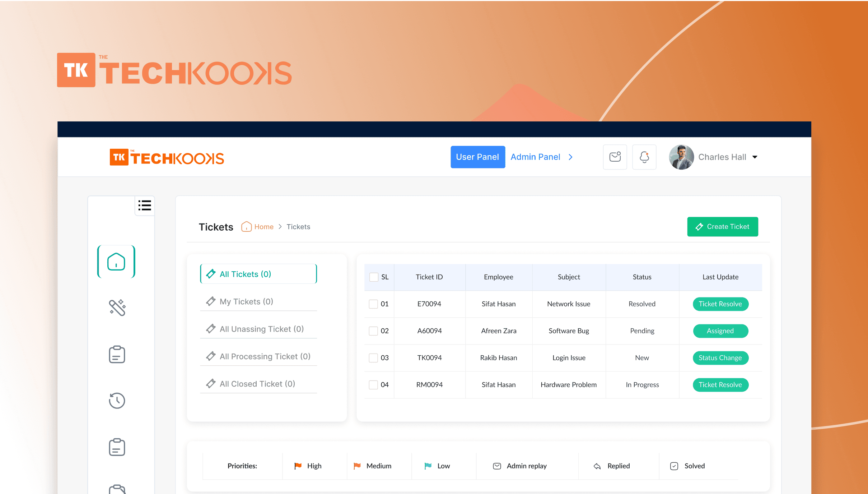Image resolution: width=868 pixels, height=494 pixels.
Task: Toggle the sidebar list menu icon
Action: coord(145,206)
